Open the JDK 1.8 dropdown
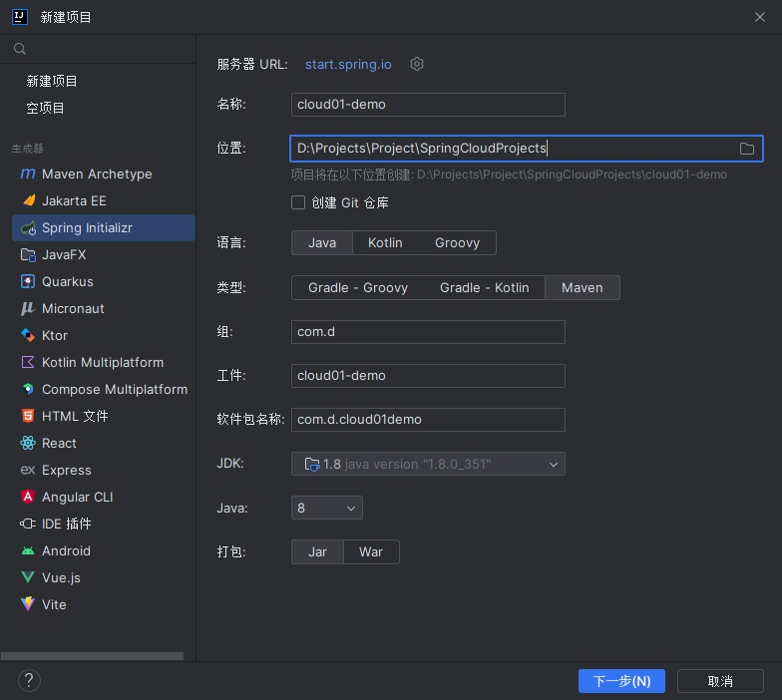 point(428,464)
